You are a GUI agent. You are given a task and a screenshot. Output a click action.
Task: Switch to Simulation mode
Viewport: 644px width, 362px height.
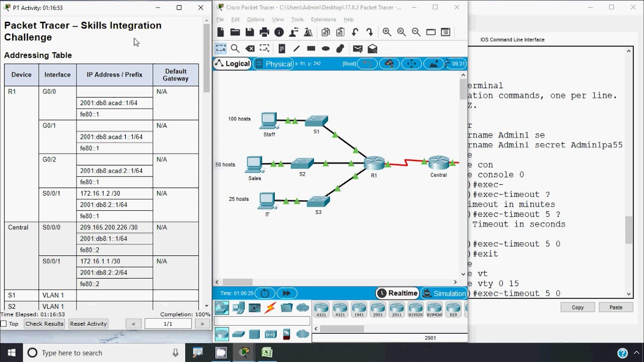click(444, 293)
